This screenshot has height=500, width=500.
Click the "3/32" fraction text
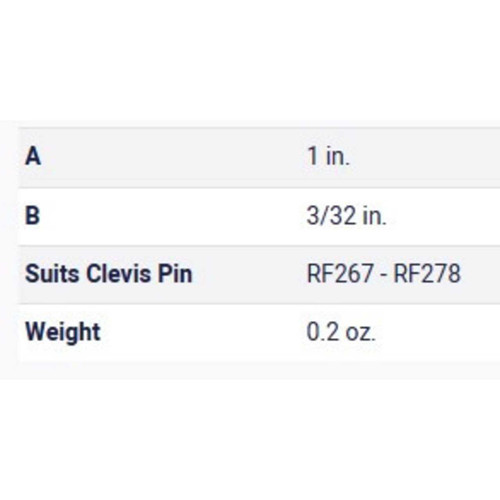coord(331,216)
